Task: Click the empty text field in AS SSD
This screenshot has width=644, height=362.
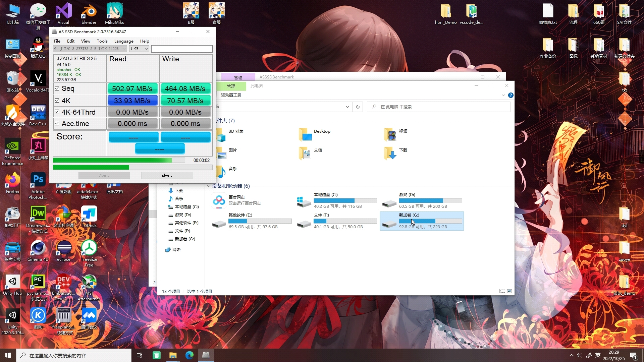Action: tap(182, 49)
